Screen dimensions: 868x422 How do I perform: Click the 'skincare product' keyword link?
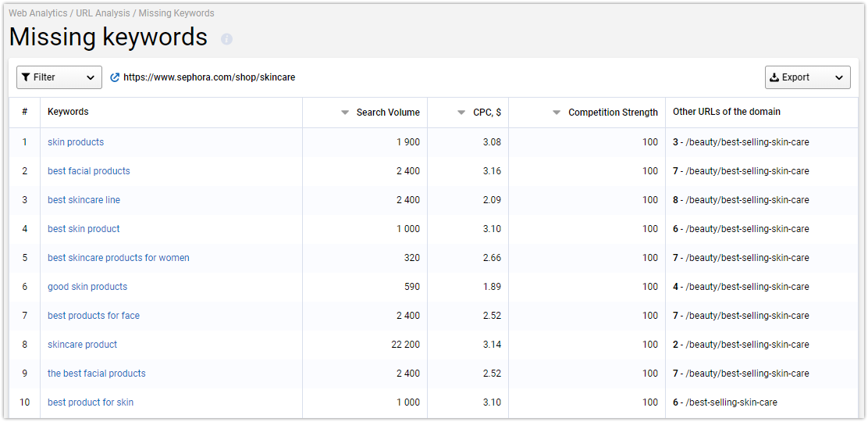click(83, 345)
